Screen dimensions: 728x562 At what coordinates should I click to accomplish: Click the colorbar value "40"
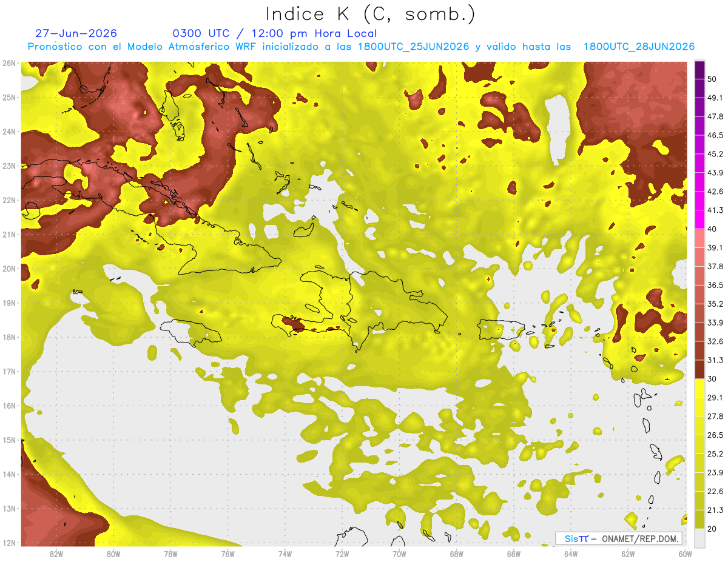click(712, 229)
